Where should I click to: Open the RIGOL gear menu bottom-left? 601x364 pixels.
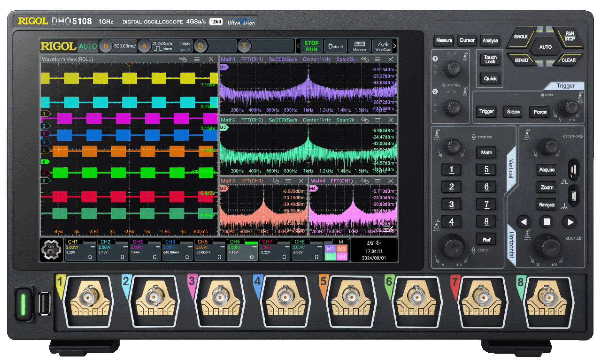pos(51,249)
